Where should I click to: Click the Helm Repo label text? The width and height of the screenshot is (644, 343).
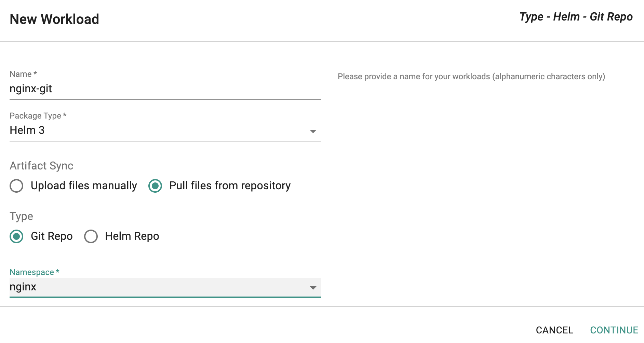(x=132, y=236)
